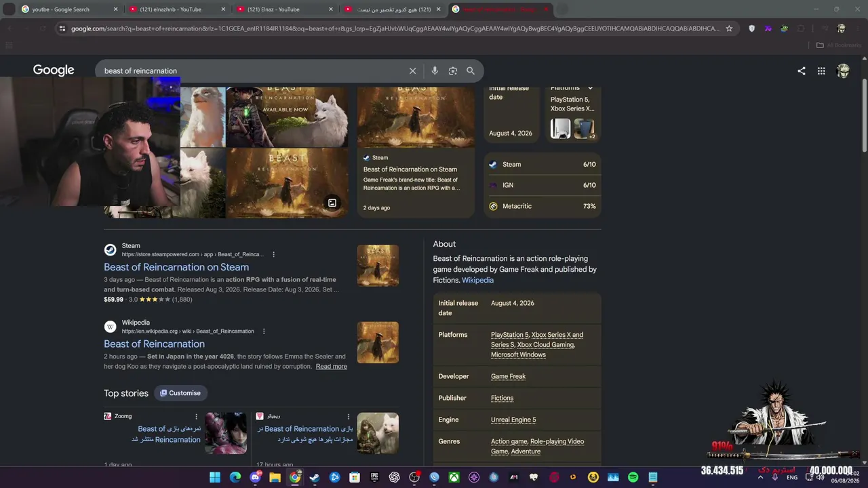Open Google account avatar menu
868x488 pixels.
843,70
